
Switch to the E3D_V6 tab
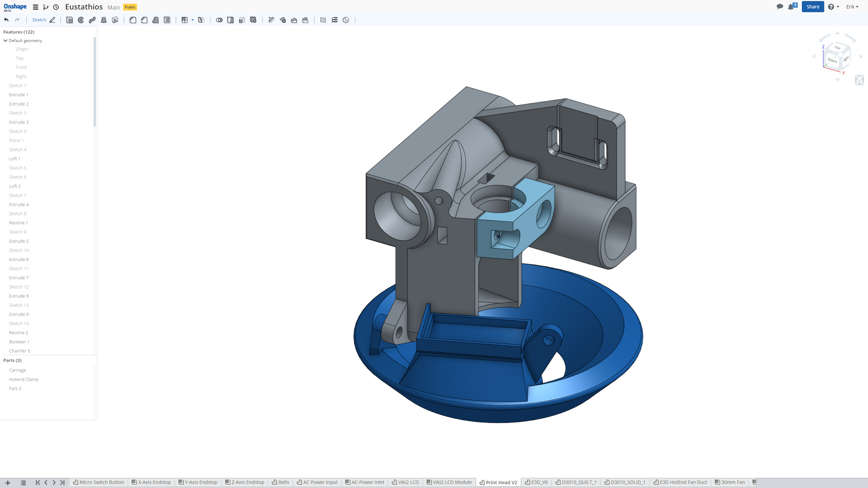[537, 482]
